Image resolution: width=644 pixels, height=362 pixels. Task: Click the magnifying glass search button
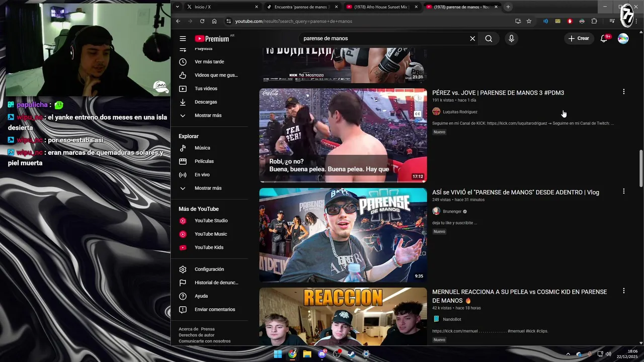(489, 39)
